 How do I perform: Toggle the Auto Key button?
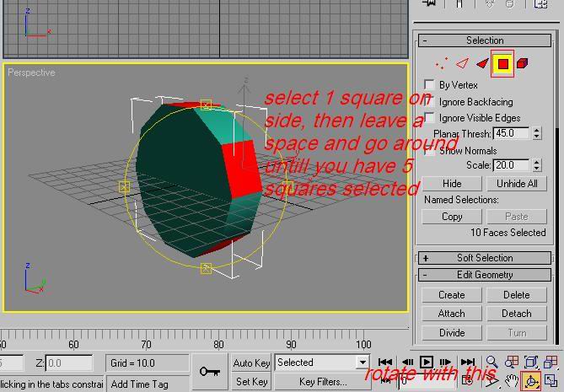point(251,363)
